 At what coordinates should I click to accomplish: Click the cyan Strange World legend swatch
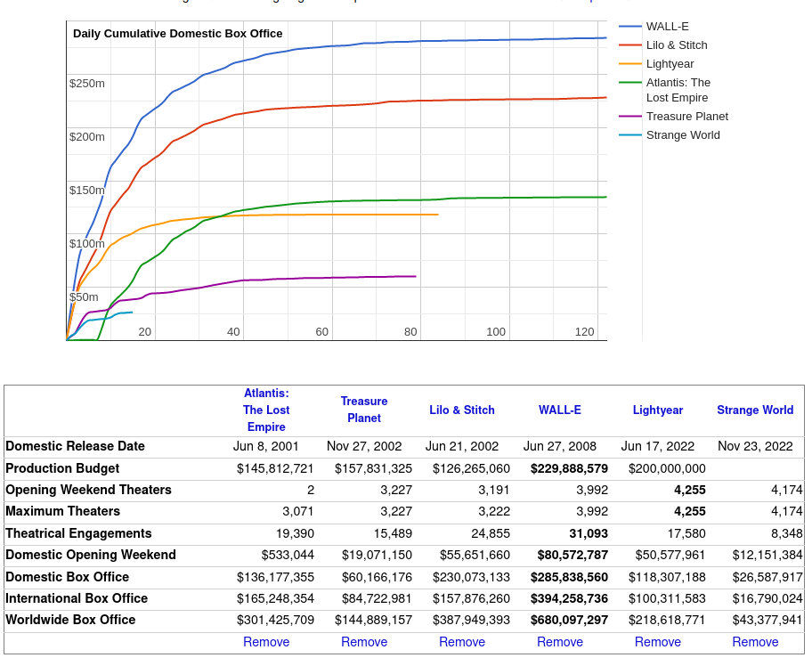coord(630,135)
